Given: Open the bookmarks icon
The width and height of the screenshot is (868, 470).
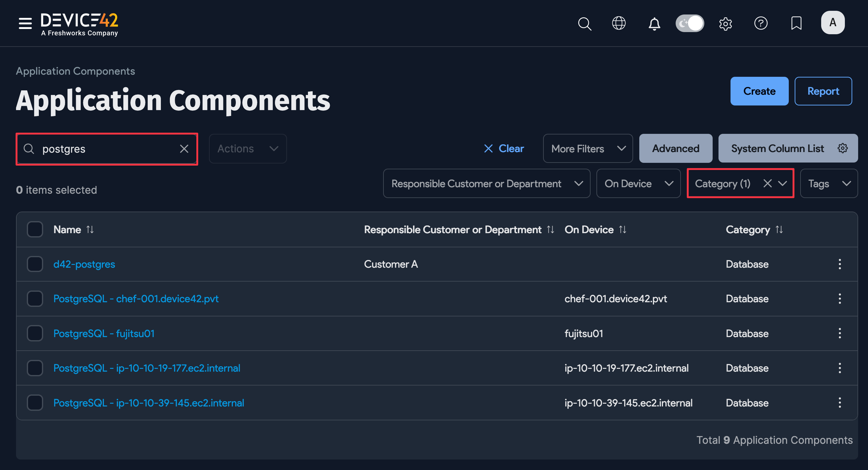Looking at the screenshot, I should click(796, 23).
